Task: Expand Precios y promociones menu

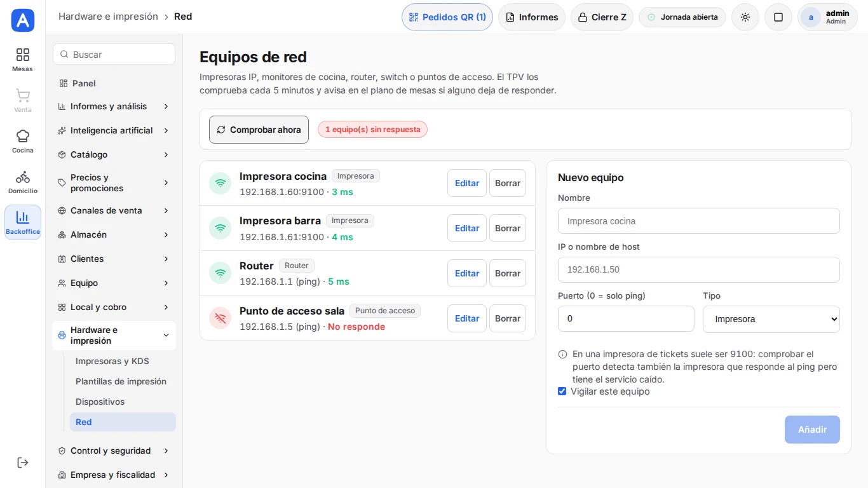Action: [114, 183]
